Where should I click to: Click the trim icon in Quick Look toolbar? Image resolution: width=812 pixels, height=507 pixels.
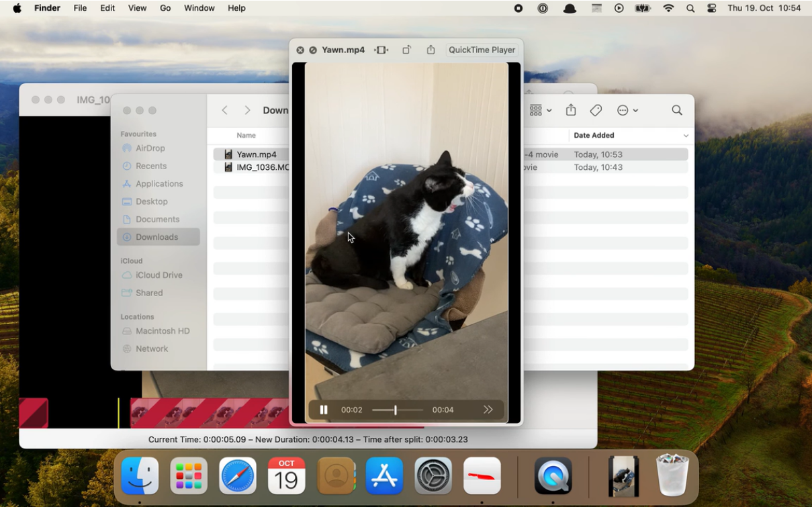(x=381, y=50)
